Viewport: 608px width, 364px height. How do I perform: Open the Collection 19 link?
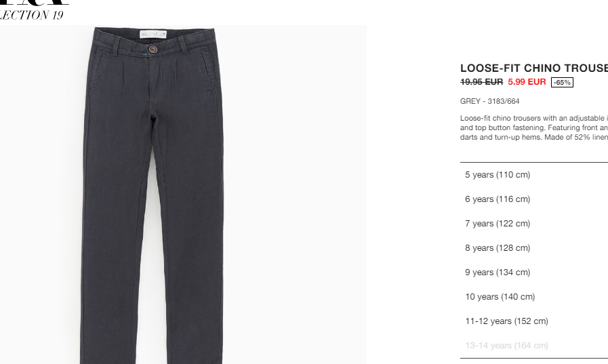tap(31, 15)
